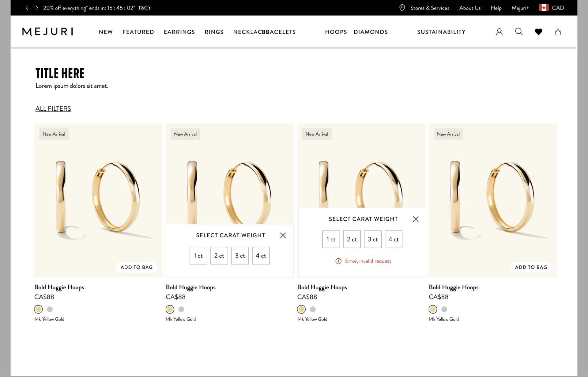Select 2 ct in the second product card
This screenshot has height=377, width=588.
(x=219, y=256)
